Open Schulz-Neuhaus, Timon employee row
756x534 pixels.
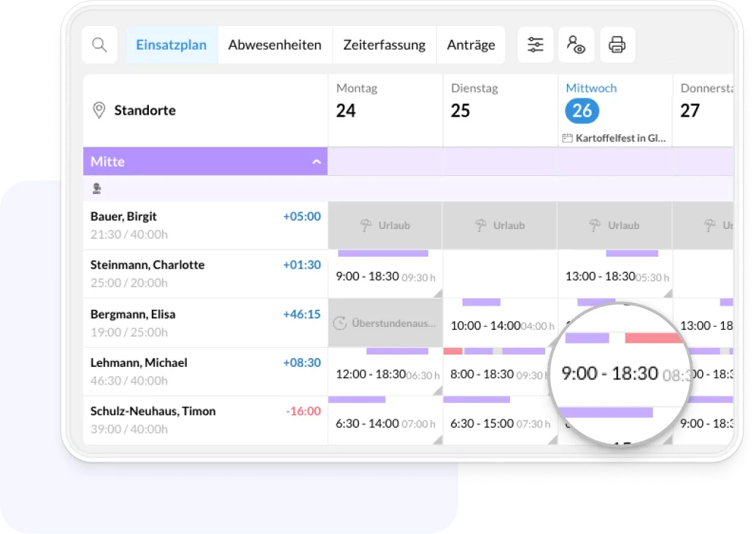[205, 420]
